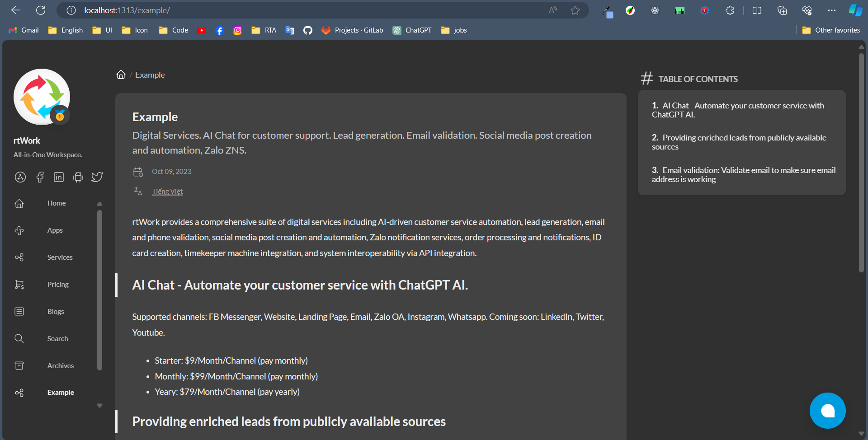The width and height of the screenshot is (868, 440).
Task: Open the YouTube bookmark icon
Action: 202,30
